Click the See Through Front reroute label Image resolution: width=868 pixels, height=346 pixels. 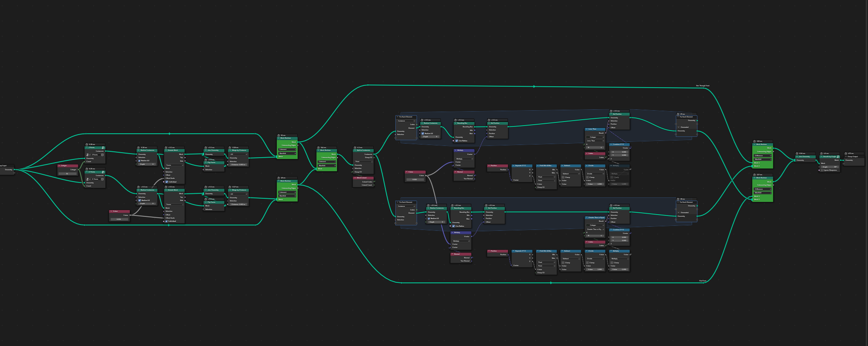702,86
